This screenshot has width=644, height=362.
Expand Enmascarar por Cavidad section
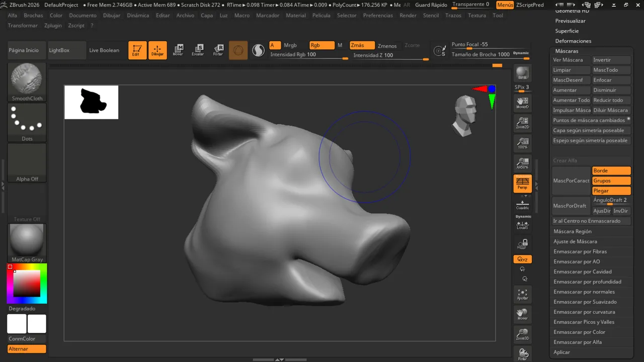[583, 271]
